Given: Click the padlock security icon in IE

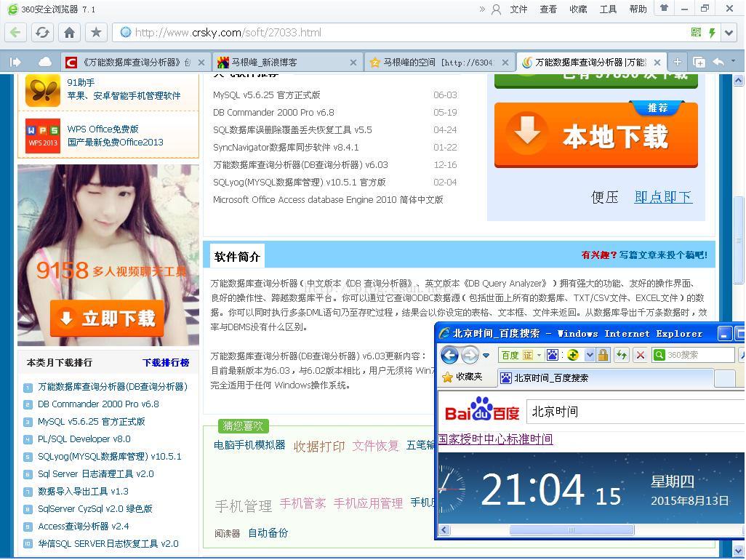Looking at the screenshot, I should pos(603,355).
